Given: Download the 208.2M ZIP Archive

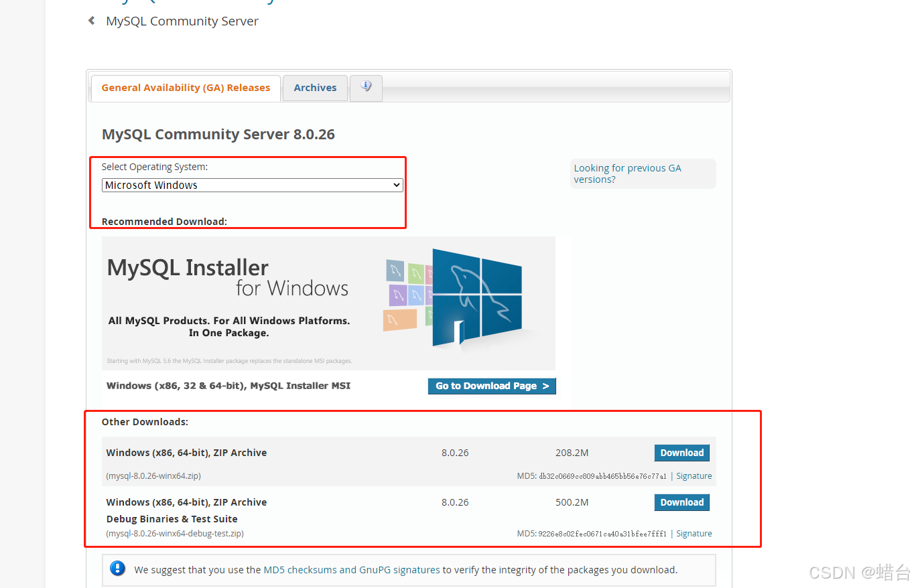Looking at the screenshot, I should (x=681, y=453).
